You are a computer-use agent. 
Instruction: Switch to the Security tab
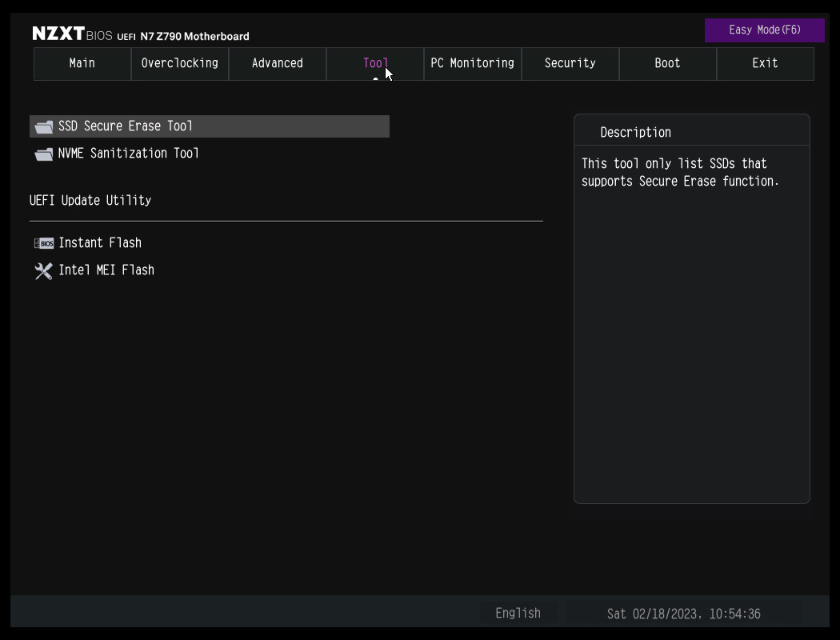tap(570, 63)
